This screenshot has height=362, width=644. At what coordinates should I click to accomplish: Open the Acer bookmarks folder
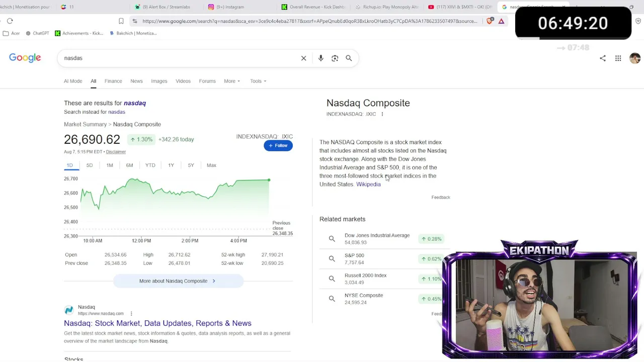pos(11,33)
